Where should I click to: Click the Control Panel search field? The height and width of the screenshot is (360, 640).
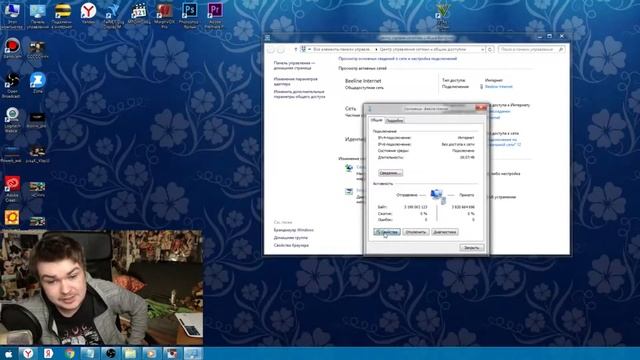point(531,49)
